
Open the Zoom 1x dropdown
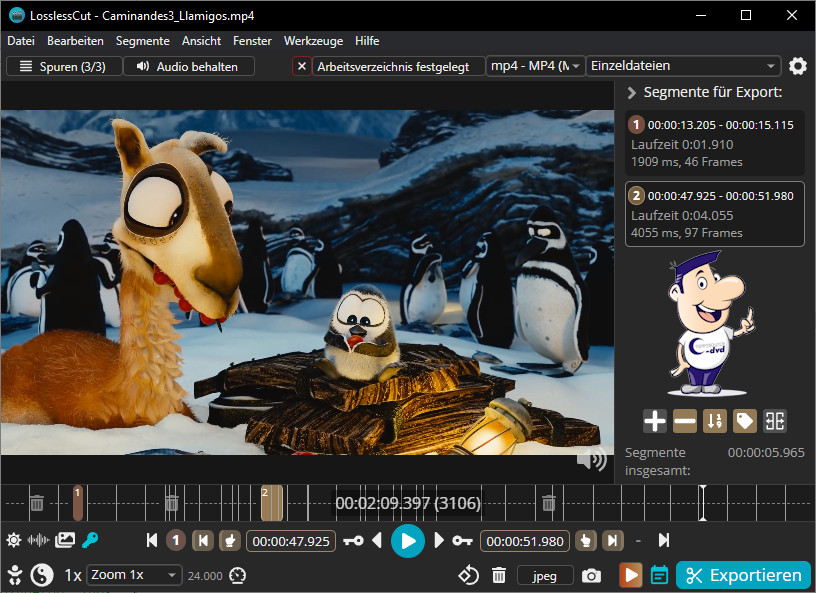tap(134, 575)
